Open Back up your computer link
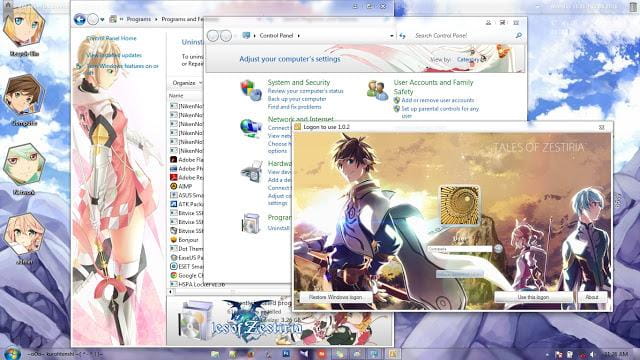 297,99
